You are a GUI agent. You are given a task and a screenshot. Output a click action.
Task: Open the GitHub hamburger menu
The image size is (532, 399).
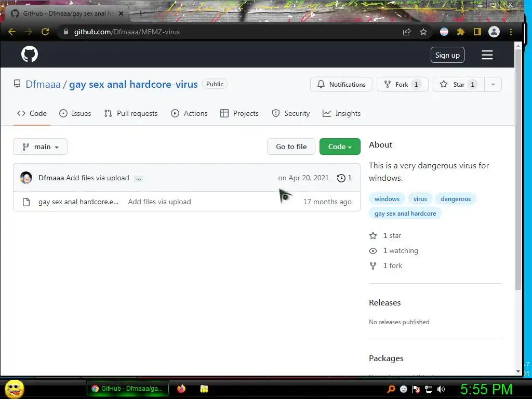point(487,55)
